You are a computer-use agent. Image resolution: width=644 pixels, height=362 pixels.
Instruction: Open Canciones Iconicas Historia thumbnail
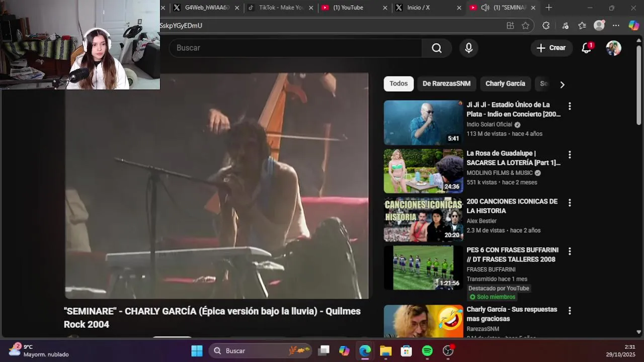tap(423, 219)
